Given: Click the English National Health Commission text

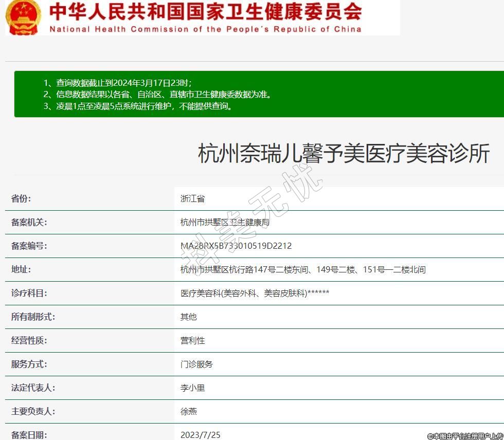Looking at the screenshot, I should pyautogui.click(x=205, y=29).
